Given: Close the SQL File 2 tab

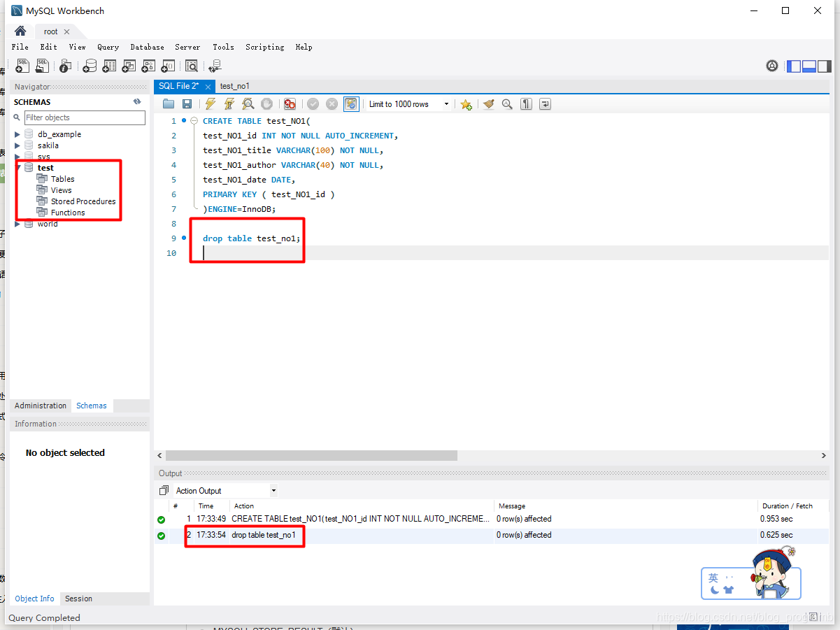Looking at the screenshot, I should (208, 87).
